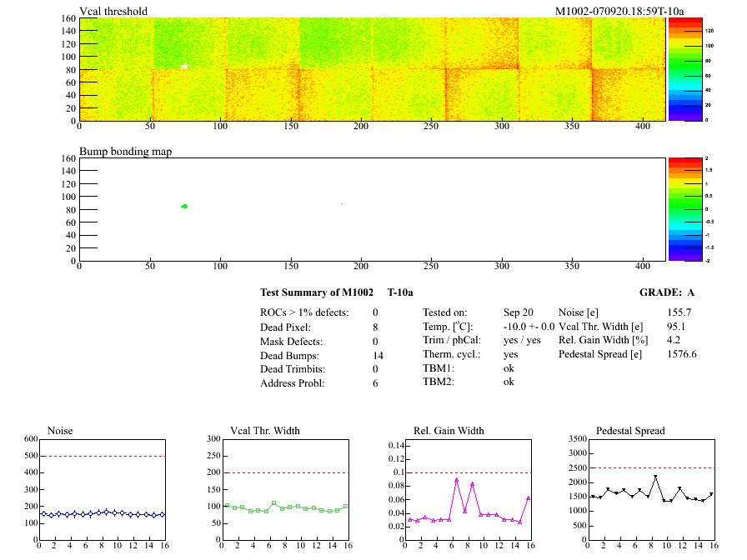Select the Dead Bumps row label

pos(289,355)
